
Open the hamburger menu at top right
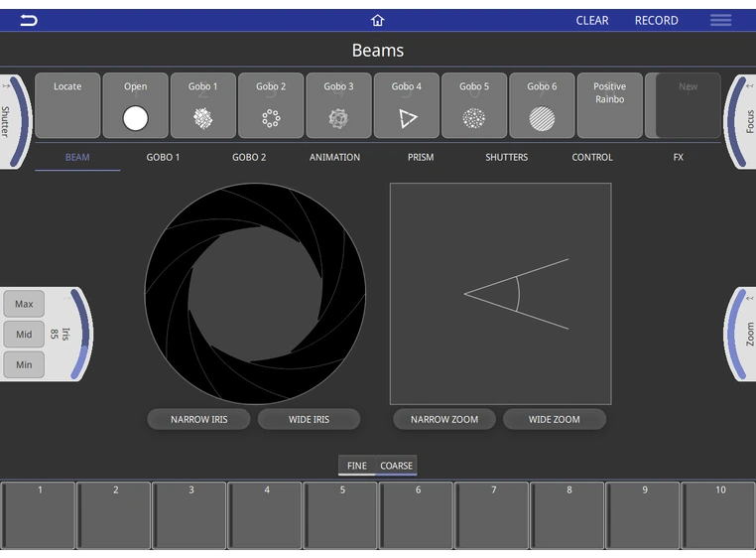click(x=720, y=20)
